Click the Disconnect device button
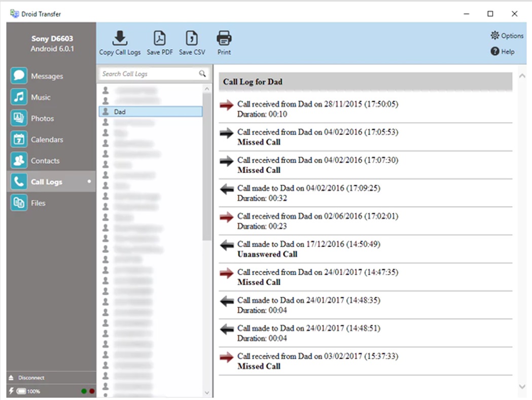Screen dimensions: 532x400 click(x=26, y=378)
